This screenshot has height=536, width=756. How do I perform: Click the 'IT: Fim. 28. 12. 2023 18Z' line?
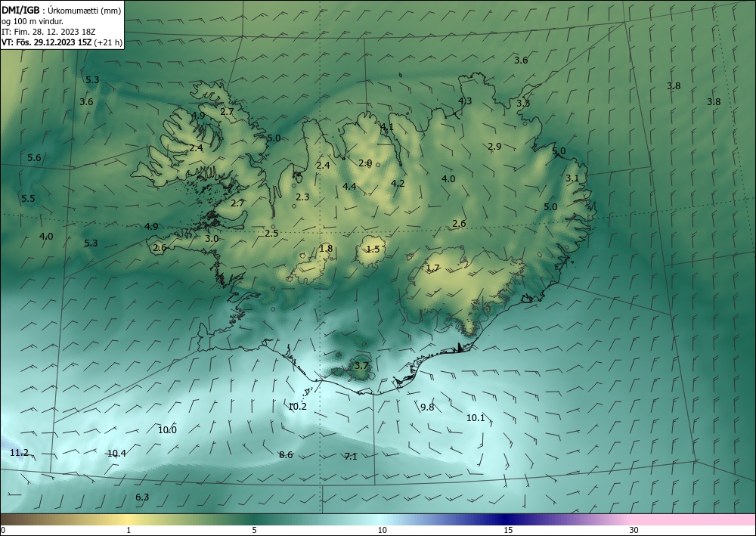pos(48,32)
